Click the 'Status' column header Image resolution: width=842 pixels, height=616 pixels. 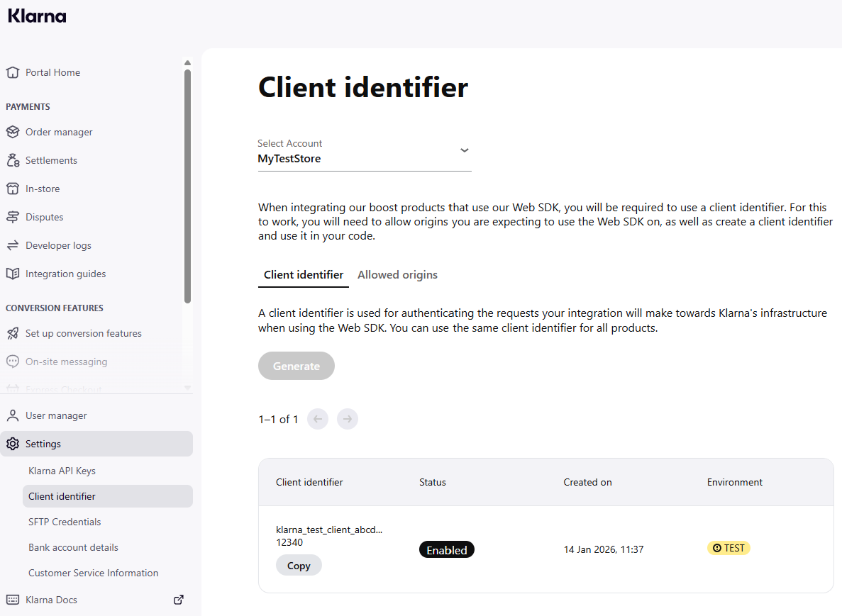point(432,483)
